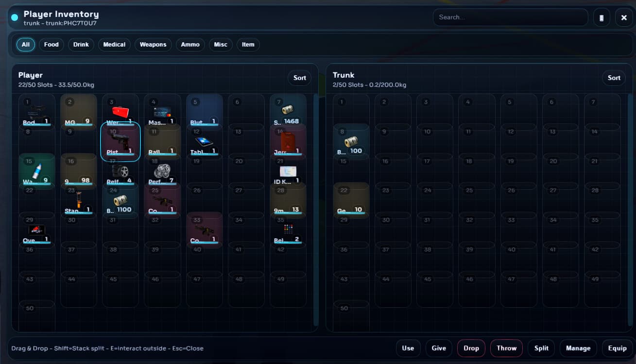Screen dimensions: 636x364
Task: Select the money roll stack of 1468
Action: 288,112
